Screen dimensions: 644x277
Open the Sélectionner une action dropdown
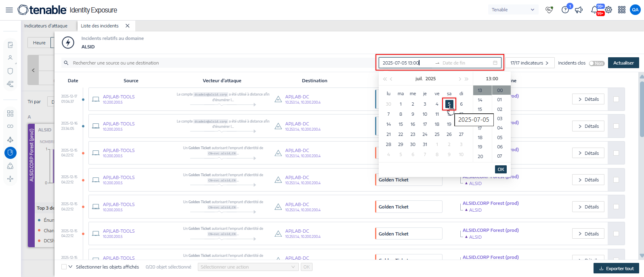(248, 267)
